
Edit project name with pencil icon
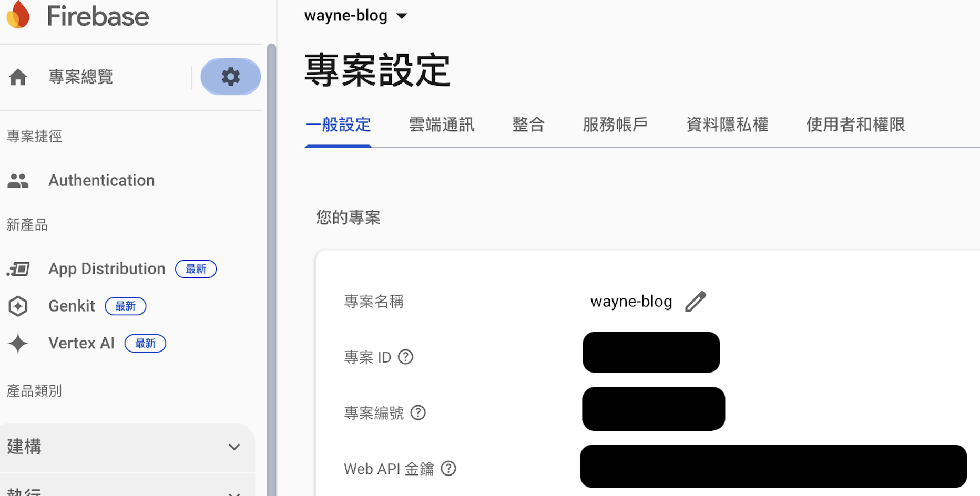[696, 302]
